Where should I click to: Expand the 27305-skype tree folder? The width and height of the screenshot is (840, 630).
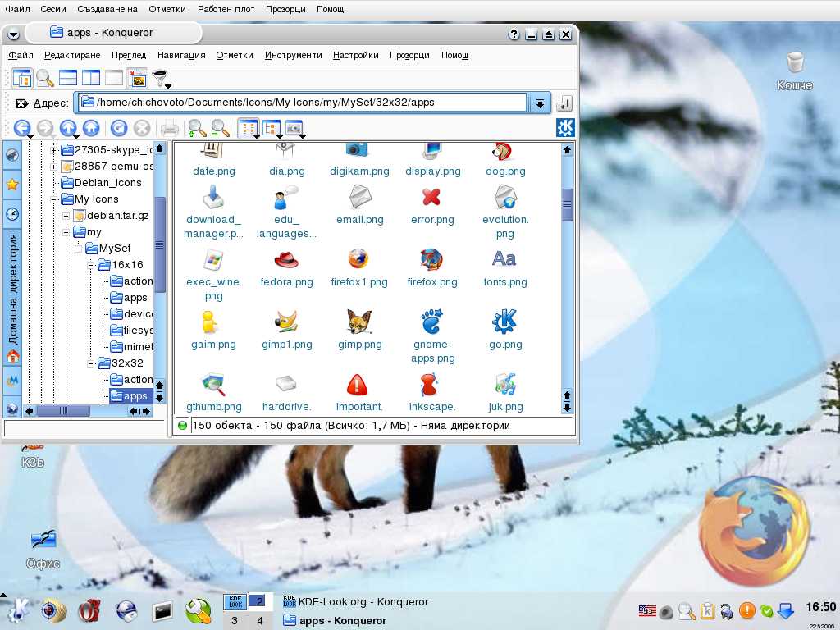(x=53, y=151)
